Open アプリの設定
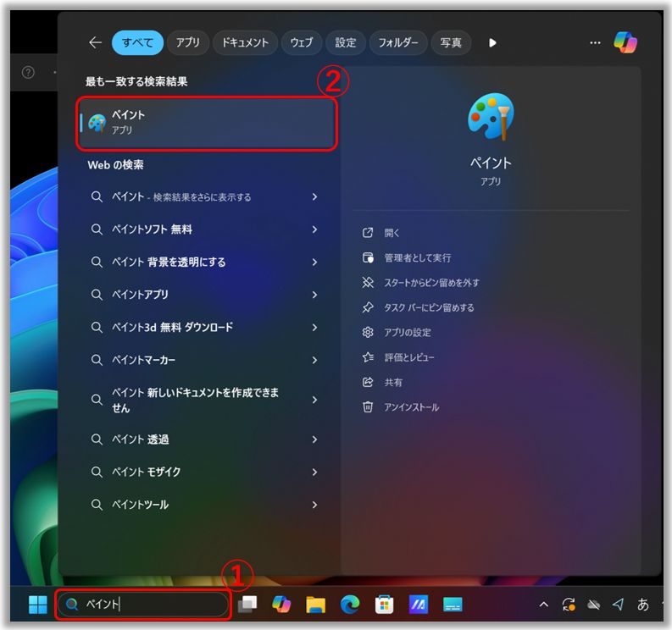This screenshot has width=672, height=630. coord(407,332)
